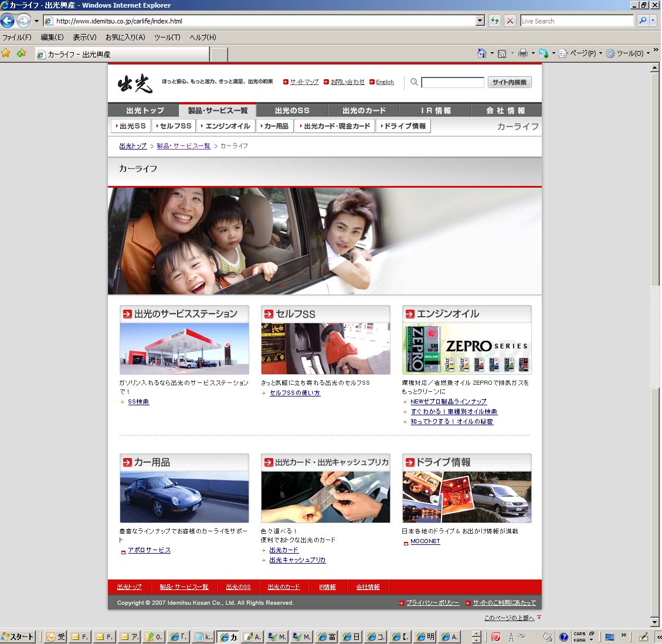Open the recent pages dropdown beside Forward
662x644 pixels.
pos(36,21)
